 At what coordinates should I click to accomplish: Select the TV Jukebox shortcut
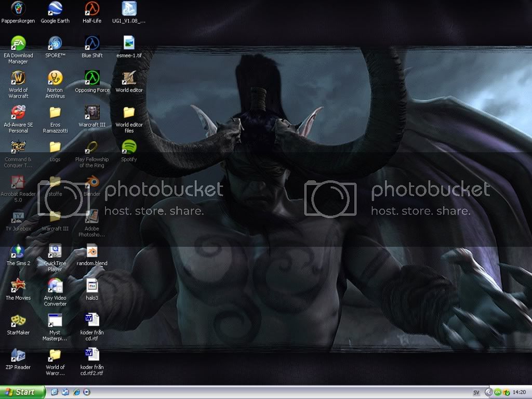point(18,220)
